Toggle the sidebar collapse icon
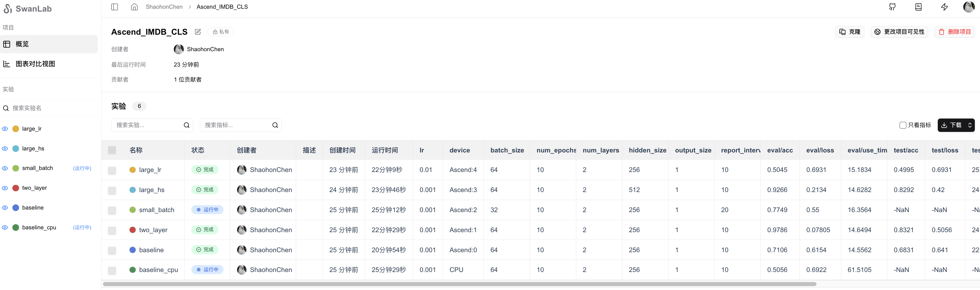This screenshot has width=980, height=290. tap(115, 7)
